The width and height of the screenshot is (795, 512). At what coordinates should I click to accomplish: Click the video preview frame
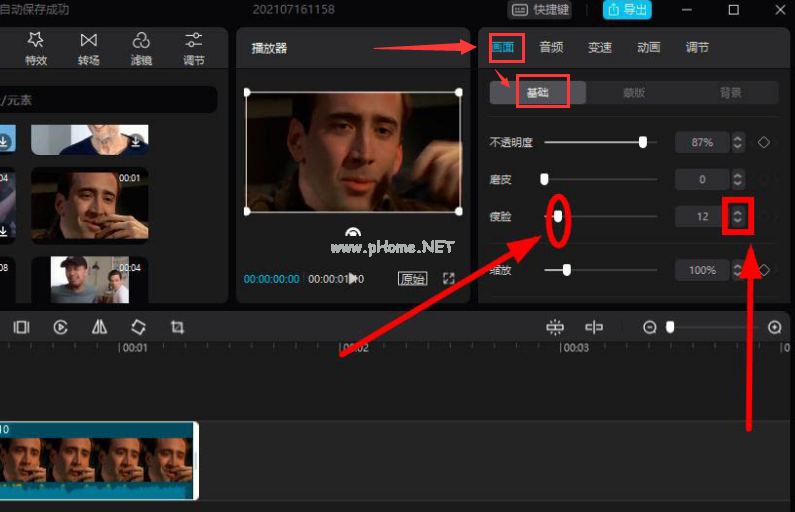pyautogui.click(x=353, y=152)
